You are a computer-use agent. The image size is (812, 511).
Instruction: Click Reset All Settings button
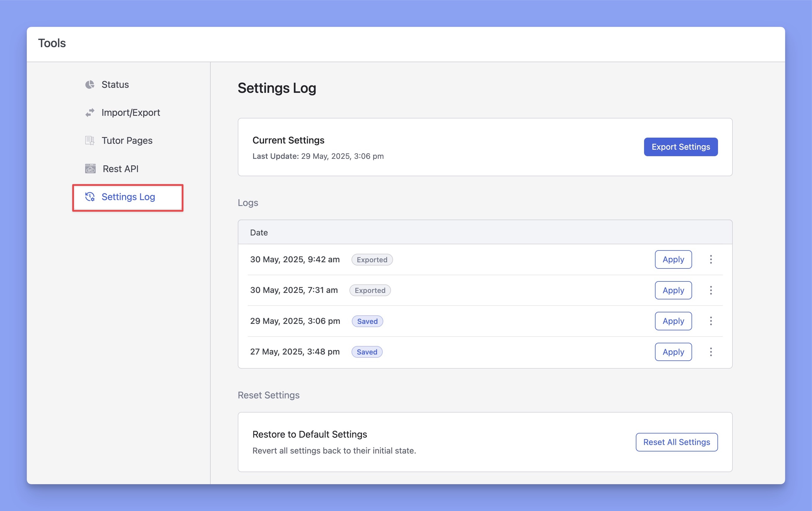point(676,442)
